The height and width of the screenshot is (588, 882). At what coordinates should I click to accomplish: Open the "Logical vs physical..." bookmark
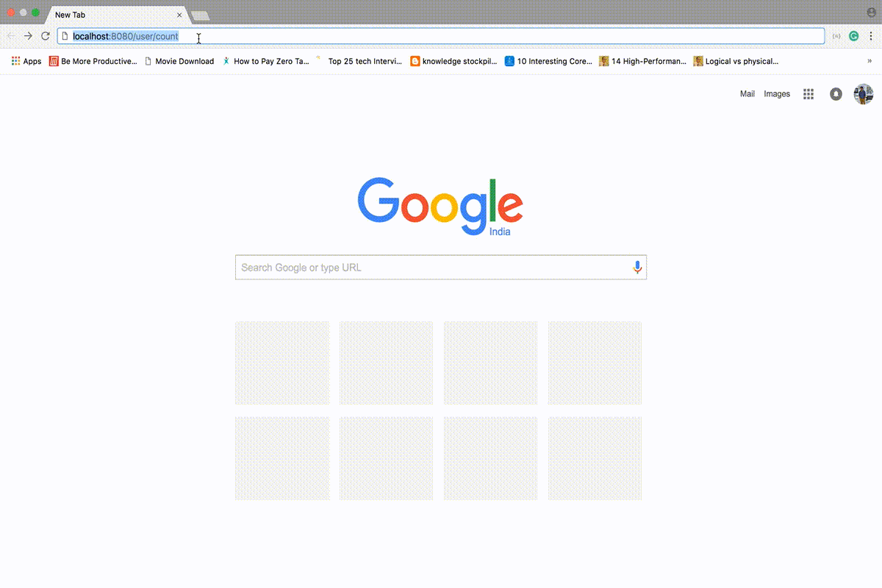pyautogui.click(x=736, y=61)
